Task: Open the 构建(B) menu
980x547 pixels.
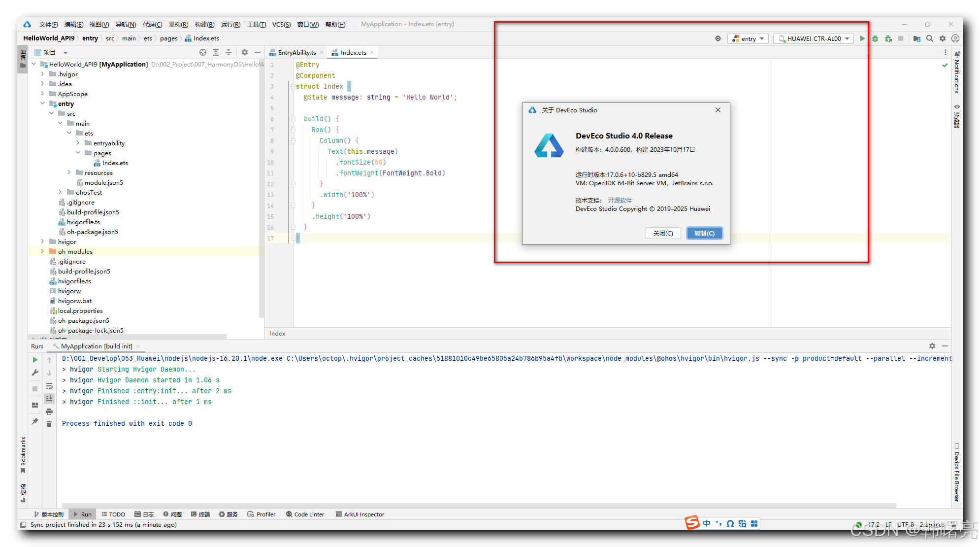Action: (x=204, y=24)
